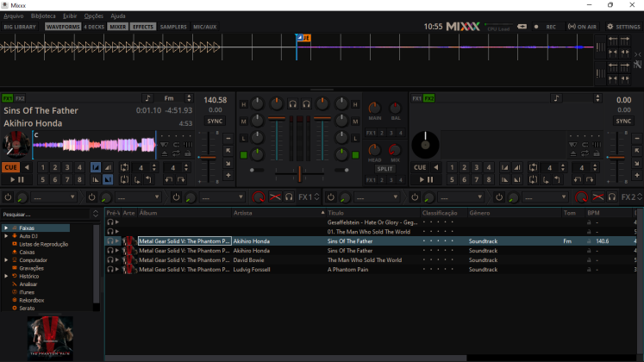Open the Exibir menu
The height and width of the screenshot is (362, 644).
click(x=70, y=16)
